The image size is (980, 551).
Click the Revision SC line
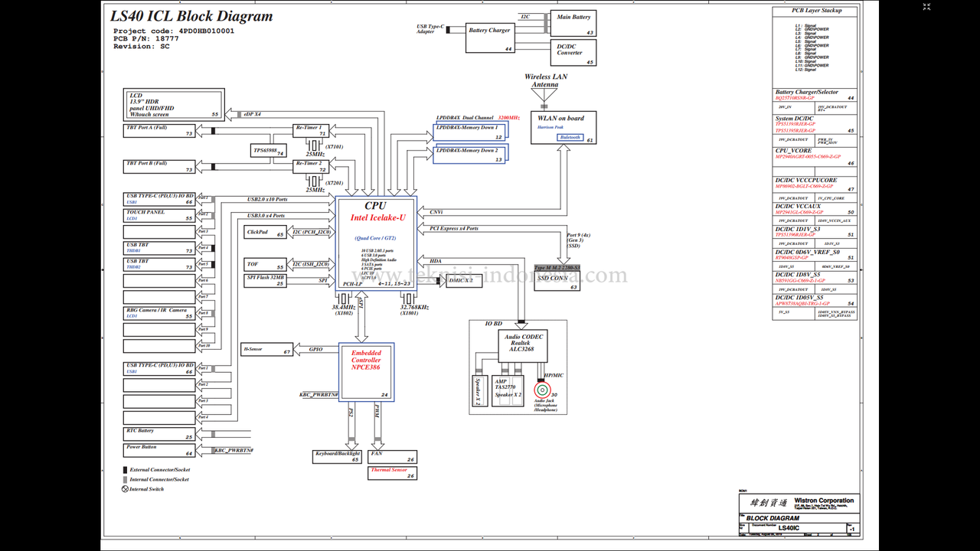coord(142,47)
